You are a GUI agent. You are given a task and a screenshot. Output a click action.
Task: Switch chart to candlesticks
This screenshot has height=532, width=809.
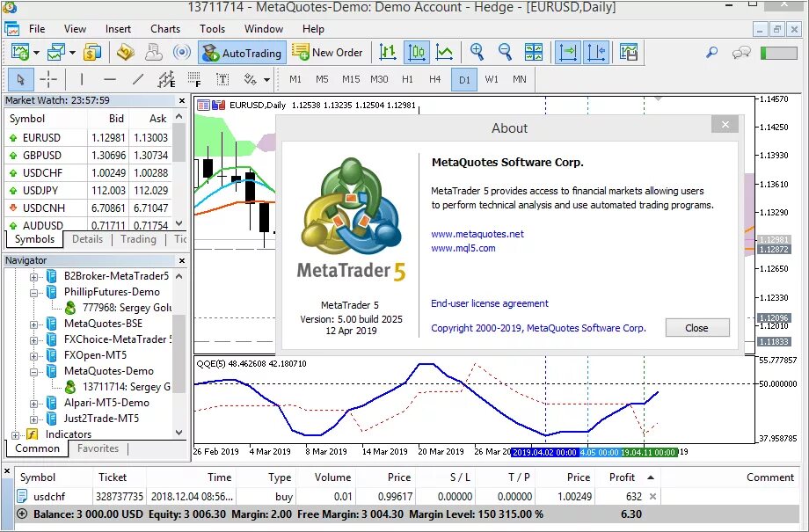(x=416, y=53)
